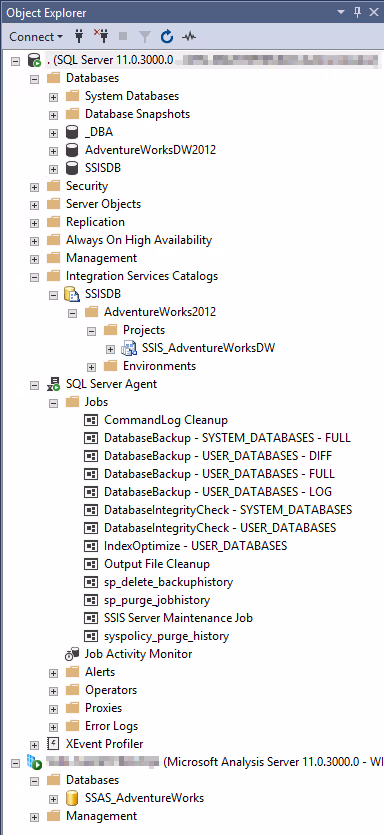Expand the Database Snapshots folder
Viewport: 384px width, 835px height.
53,114
